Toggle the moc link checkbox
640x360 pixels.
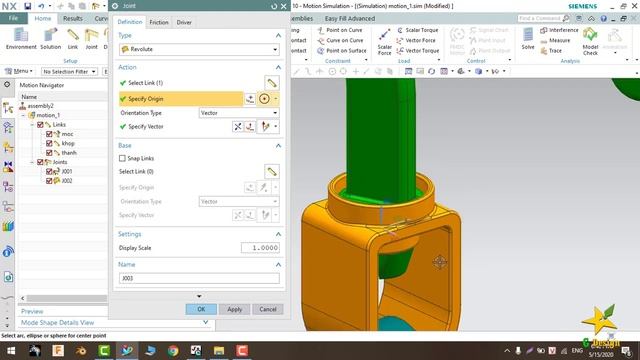(x=49, y=134)
